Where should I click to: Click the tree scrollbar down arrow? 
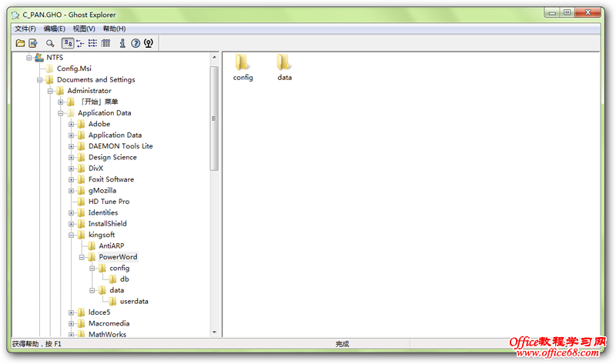click(214, 332)
